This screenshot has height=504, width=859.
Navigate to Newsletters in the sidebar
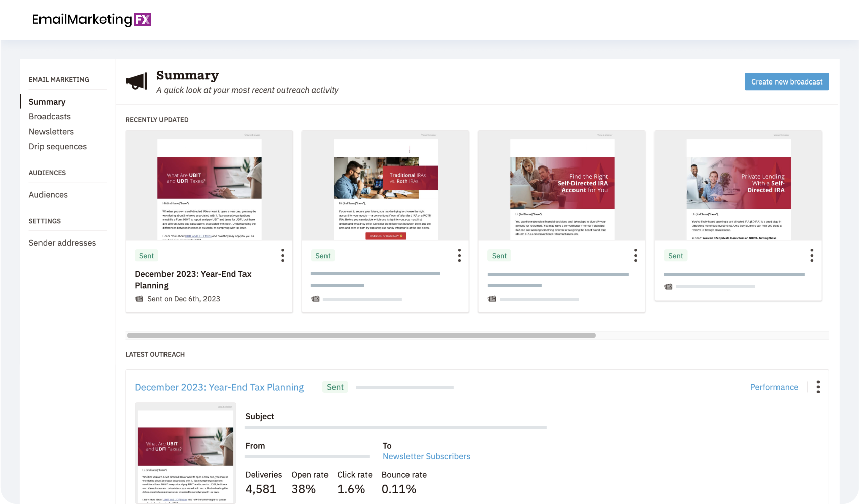tap(51, 131)
